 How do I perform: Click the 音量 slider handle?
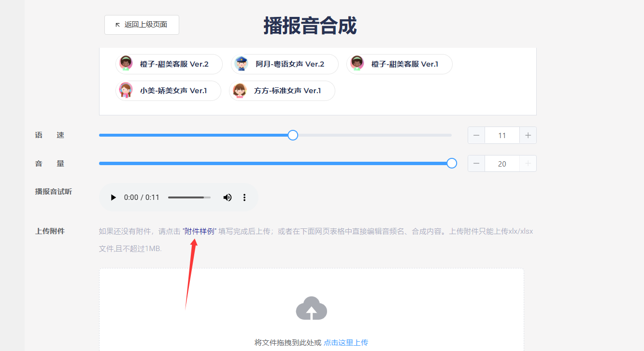[x=452, y=163]
